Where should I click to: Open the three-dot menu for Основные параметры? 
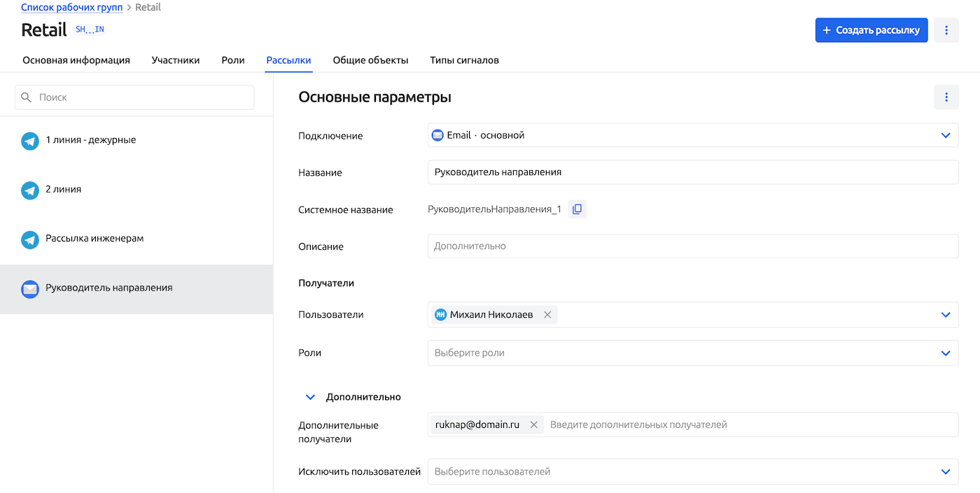[946, 97]
